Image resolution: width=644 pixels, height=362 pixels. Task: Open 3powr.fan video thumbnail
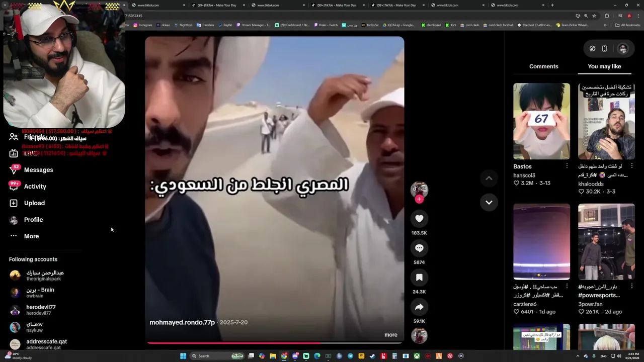coord(606,242)
